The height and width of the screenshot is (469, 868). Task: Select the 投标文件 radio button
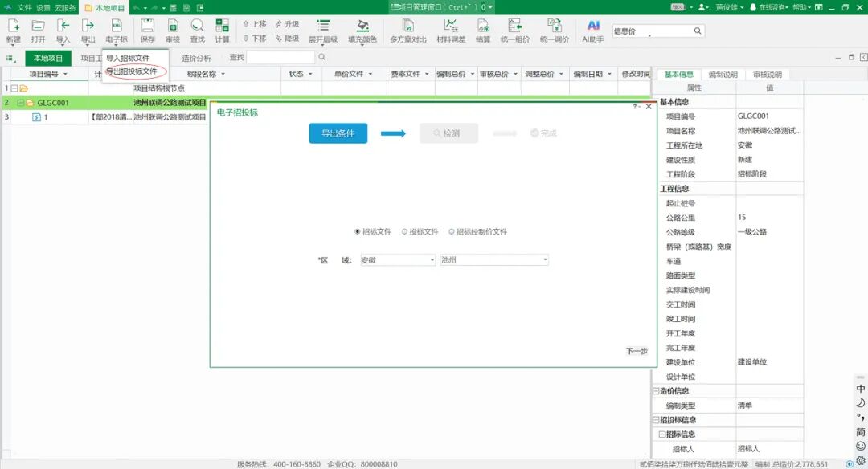(405, 231)
